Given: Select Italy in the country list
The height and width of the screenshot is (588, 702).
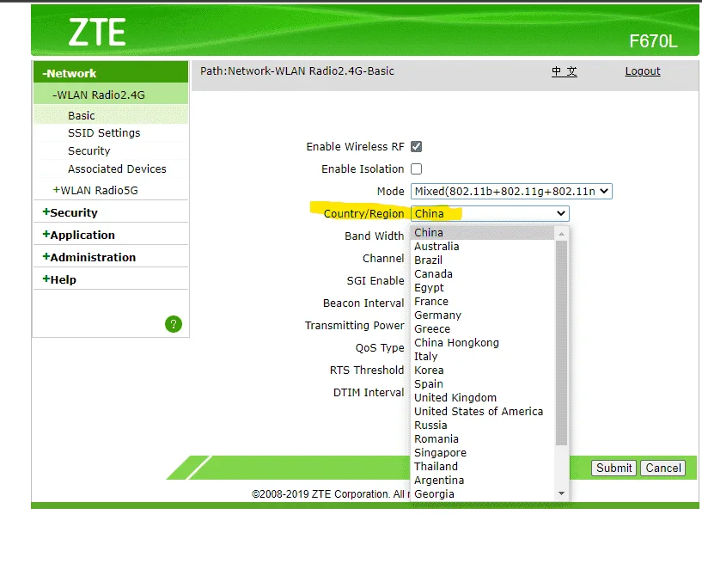Looking at the screenshot, I should tap(483, 357).
